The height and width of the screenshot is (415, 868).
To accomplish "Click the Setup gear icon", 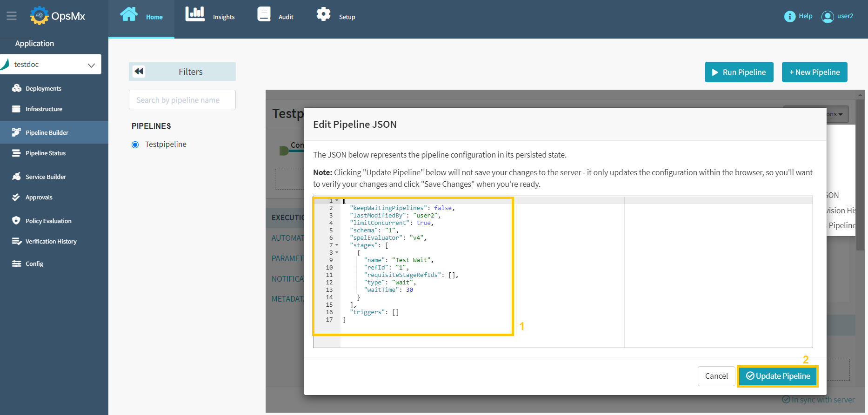I will click(x=323, y=14).
